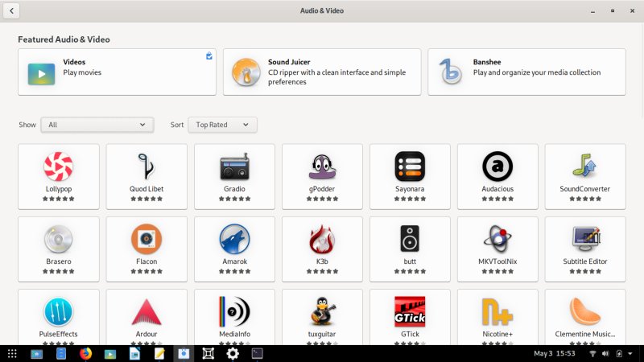The height and width of the screenshot is (362, 644).
Task: Click the volume icon in system tray
Action: pyautogui.click(x=605, y=353)
